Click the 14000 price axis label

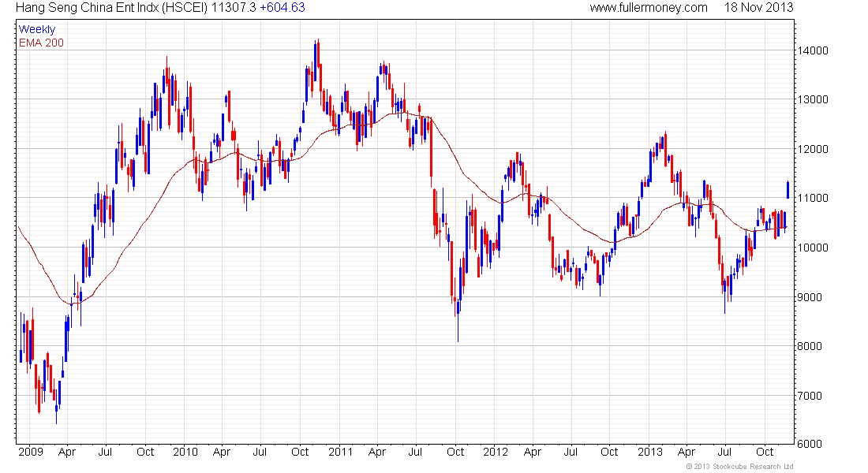coord(813,51)
